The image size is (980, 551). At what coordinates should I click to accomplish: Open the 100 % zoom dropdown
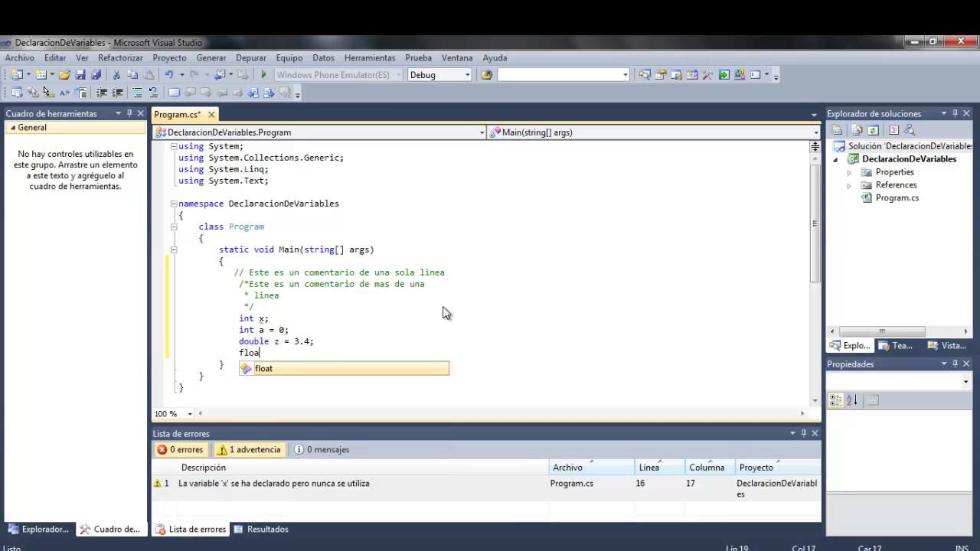tap(190, 414)
